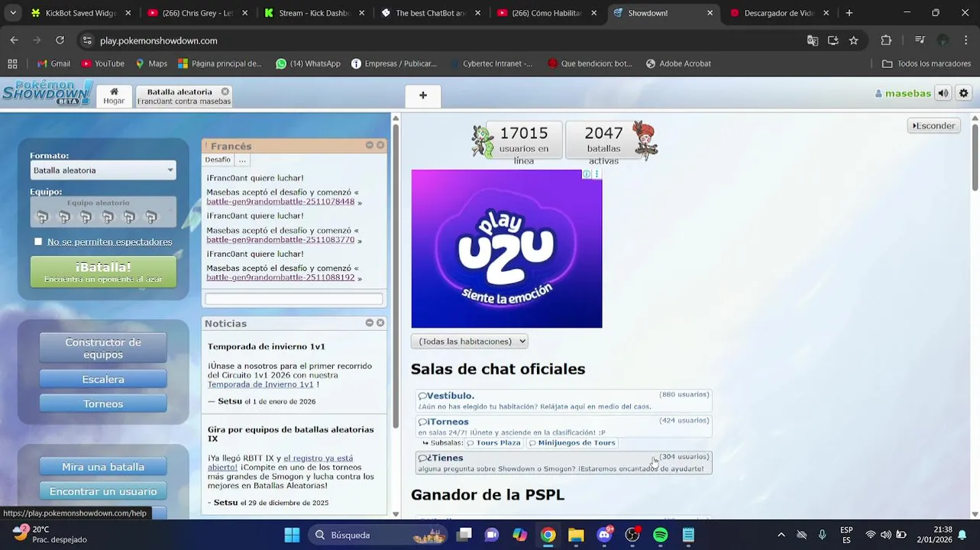Click the plus tab to join a room
The height and width of the screenshot is (550, 980).
tap(423, 95)
